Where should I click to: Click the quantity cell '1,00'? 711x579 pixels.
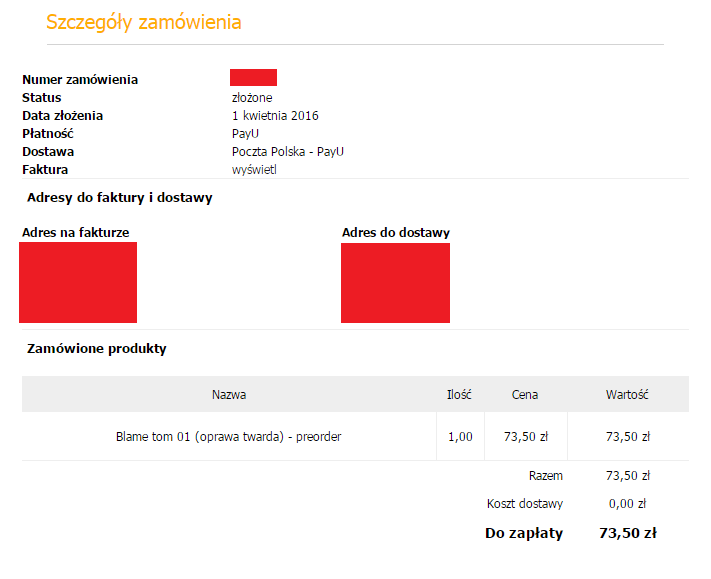coord(460,436)
